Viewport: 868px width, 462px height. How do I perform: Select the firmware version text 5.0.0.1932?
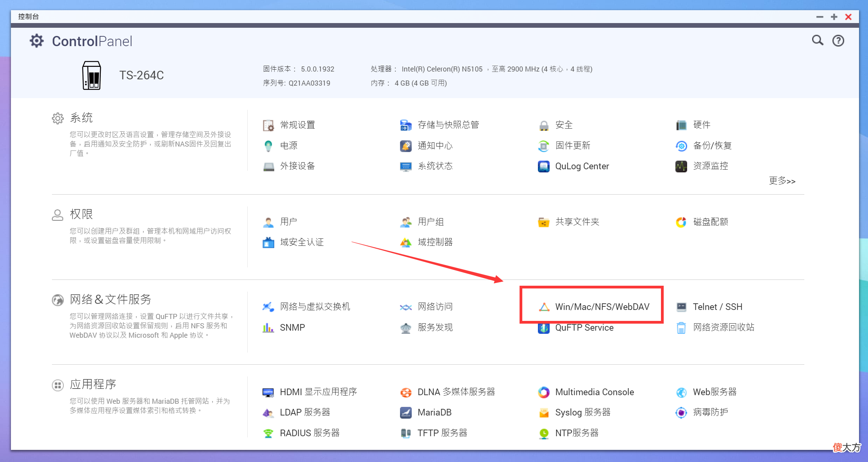[x=318, y=69]
